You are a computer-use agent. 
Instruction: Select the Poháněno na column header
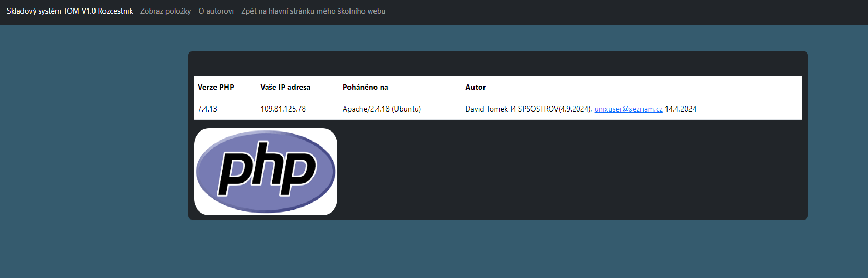click(x=365, y=87)
